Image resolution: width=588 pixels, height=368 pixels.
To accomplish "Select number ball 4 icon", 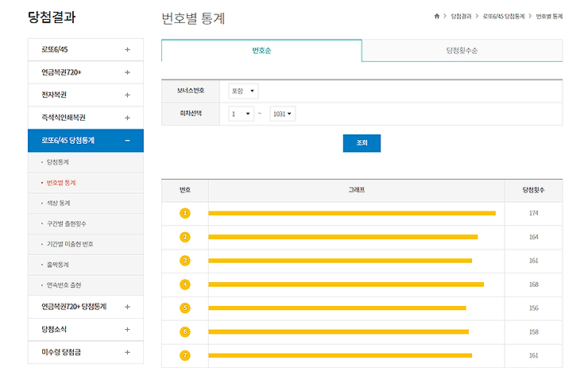I will (x=185, y=285).
